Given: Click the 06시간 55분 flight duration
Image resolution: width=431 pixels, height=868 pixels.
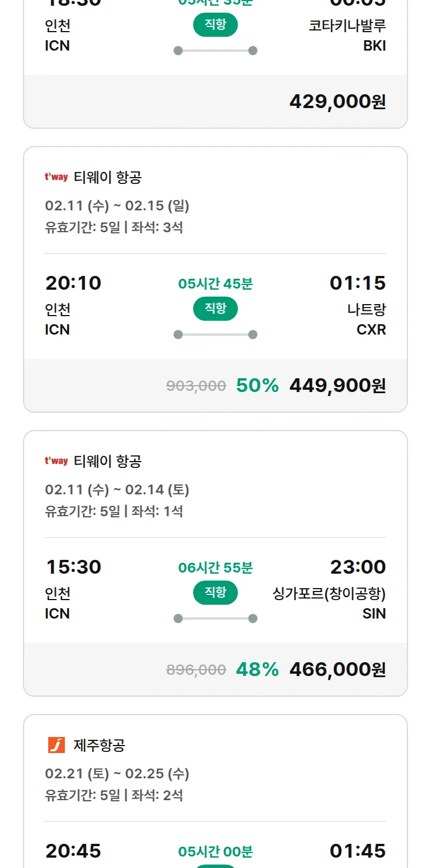Looking at the screenshot, I should coord(215,568).
